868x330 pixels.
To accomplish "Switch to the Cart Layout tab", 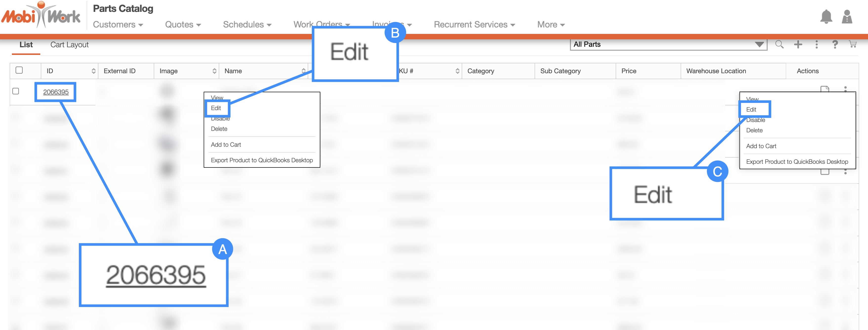I will [69, 45].
